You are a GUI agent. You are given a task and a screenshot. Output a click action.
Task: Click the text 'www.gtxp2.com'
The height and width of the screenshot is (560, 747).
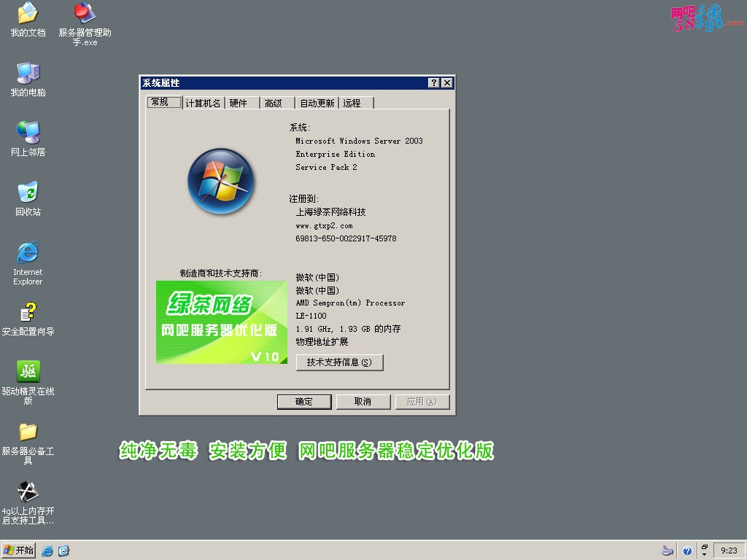click(324, 226)
